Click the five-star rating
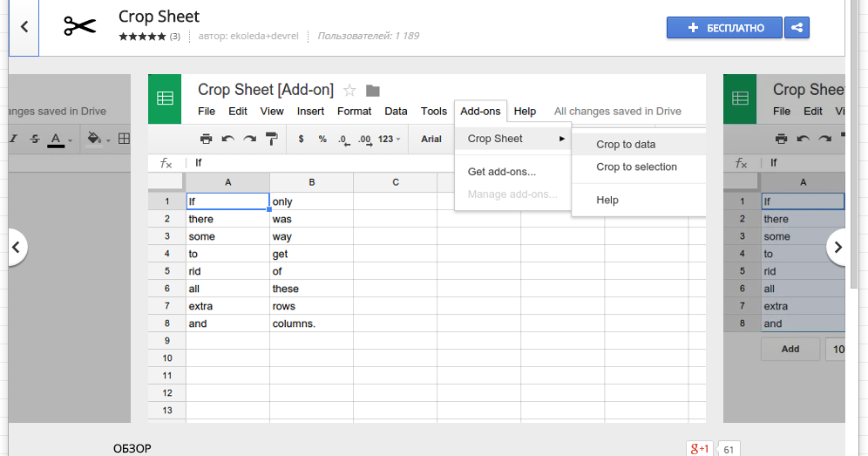Viewport: 868px width, 456px height. point(142,37)
